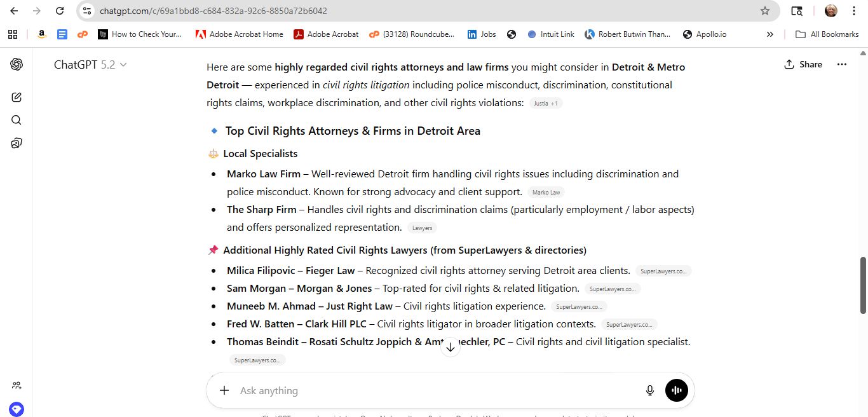Open site information icon in address bar
Image resolution: width=868 pixels, height=417 pixels.
88,11
